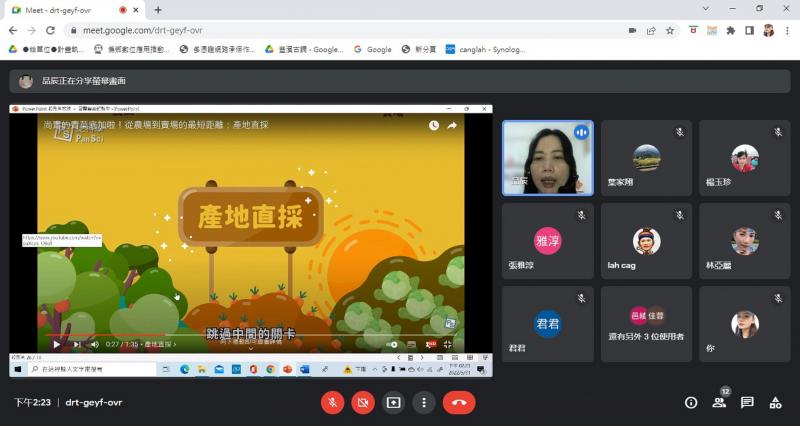
Task: Open first Google Drive bookmark on bookmarks bar
Action: [46, 49]
